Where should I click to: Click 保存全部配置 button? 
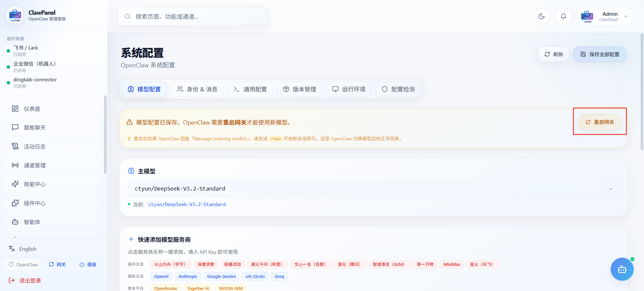[x=600, y=54]
